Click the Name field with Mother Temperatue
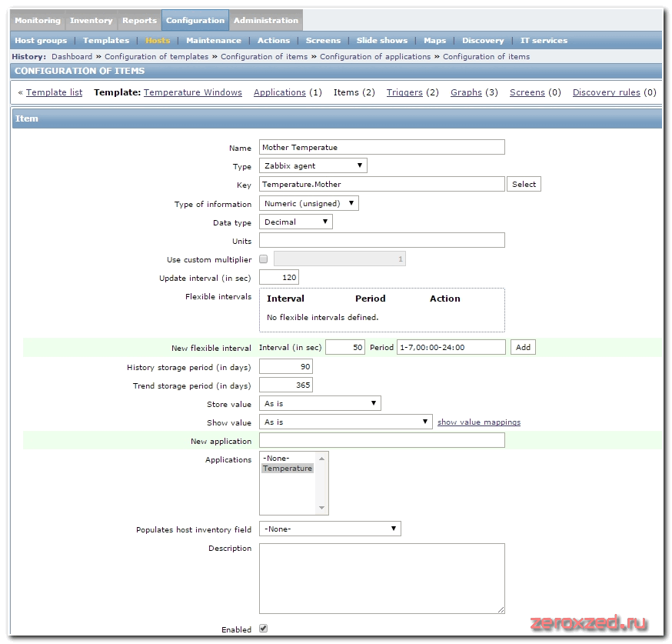Image resolution: width=672 pixels, height=644 pixels. [x=381, y=148]
